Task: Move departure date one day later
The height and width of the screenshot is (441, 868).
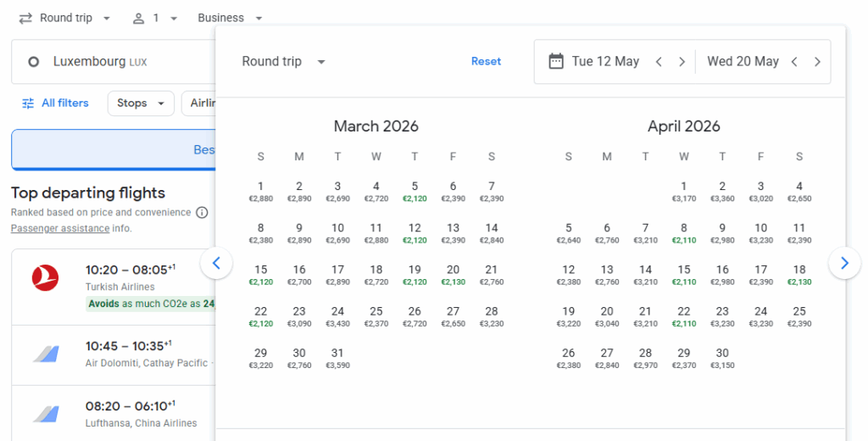Action: (x=682, y=62)
